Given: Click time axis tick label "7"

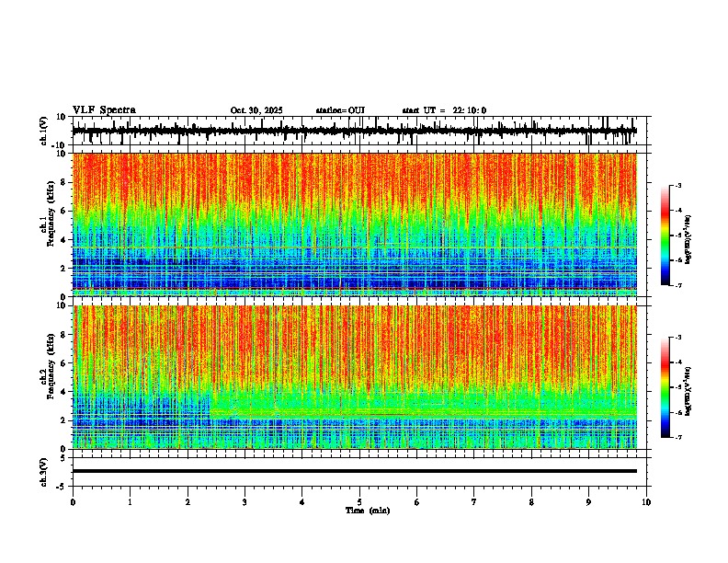Looking at the screenshot, I should click(x=474, y=502).
